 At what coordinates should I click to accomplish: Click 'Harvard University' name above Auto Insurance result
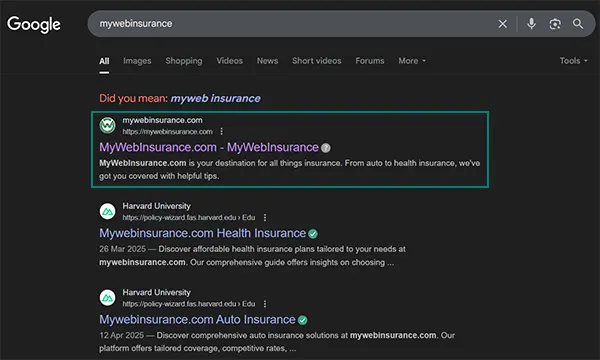tap(156, 292)
